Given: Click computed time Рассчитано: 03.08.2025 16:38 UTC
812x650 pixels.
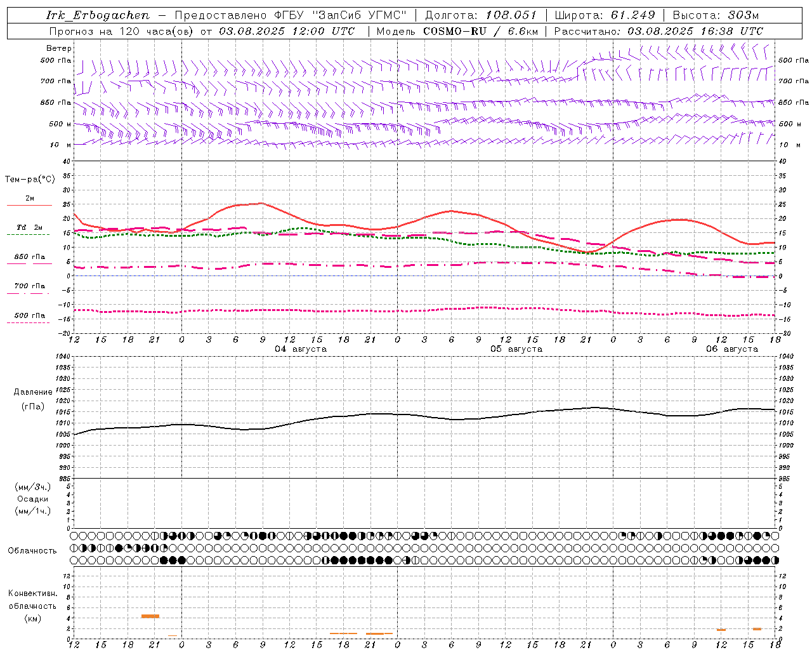Looking at the screenshot, I should (658, 31).
